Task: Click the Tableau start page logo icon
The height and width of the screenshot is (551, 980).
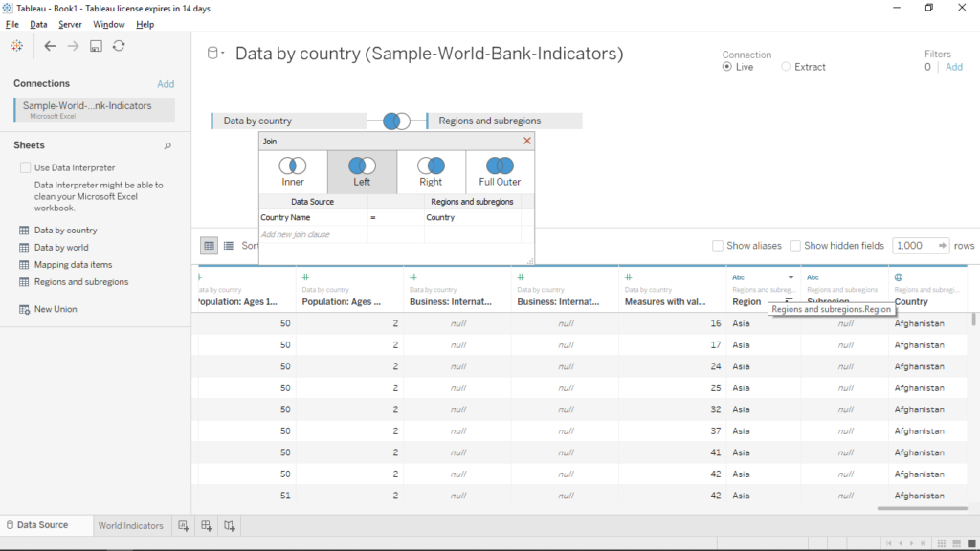Action: (17, 46)
